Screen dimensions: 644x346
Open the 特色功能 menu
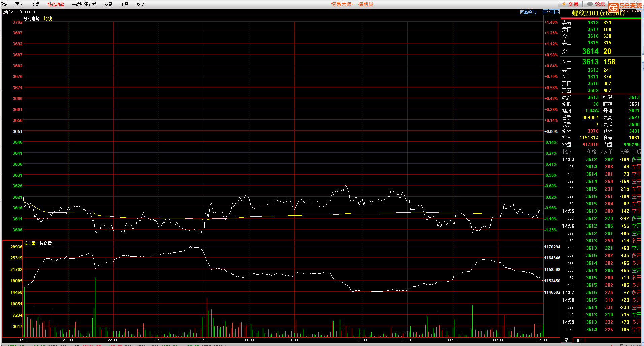coord(56,4)
